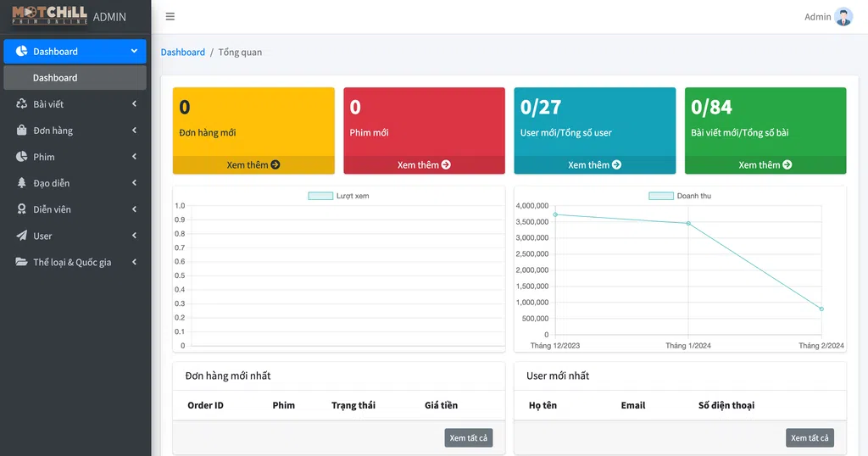868x456 pixels.
Task: Click the Đạo diễn tree icon
Action: (21, 182)
